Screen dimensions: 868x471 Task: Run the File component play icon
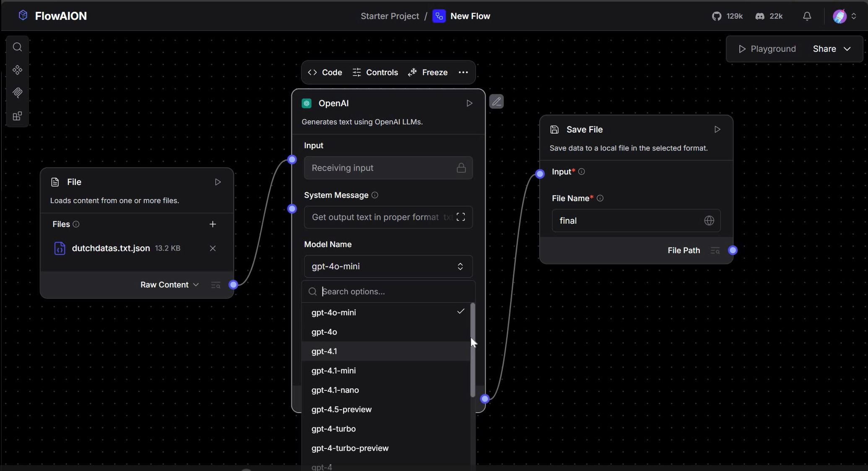click(x=218, y=182)
